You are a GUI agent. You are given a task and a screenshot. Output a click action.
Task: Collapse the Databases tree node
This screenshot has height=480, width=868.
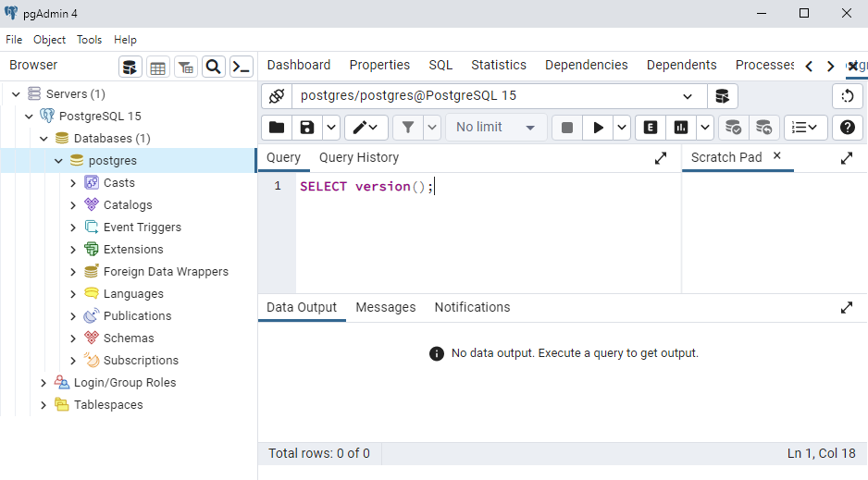click(x=43, y=139)
